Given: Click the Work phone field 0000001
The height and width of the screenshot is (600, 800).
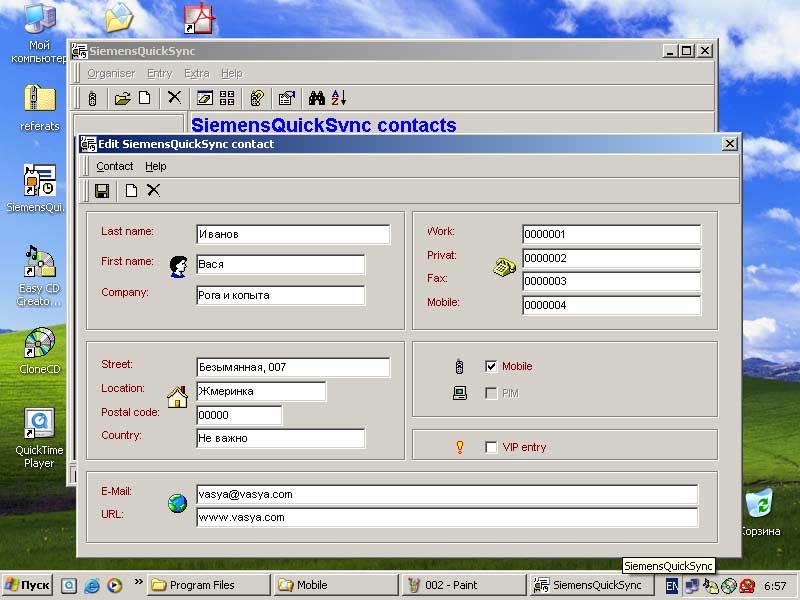Looking at the screenshot, I should 611,234.
